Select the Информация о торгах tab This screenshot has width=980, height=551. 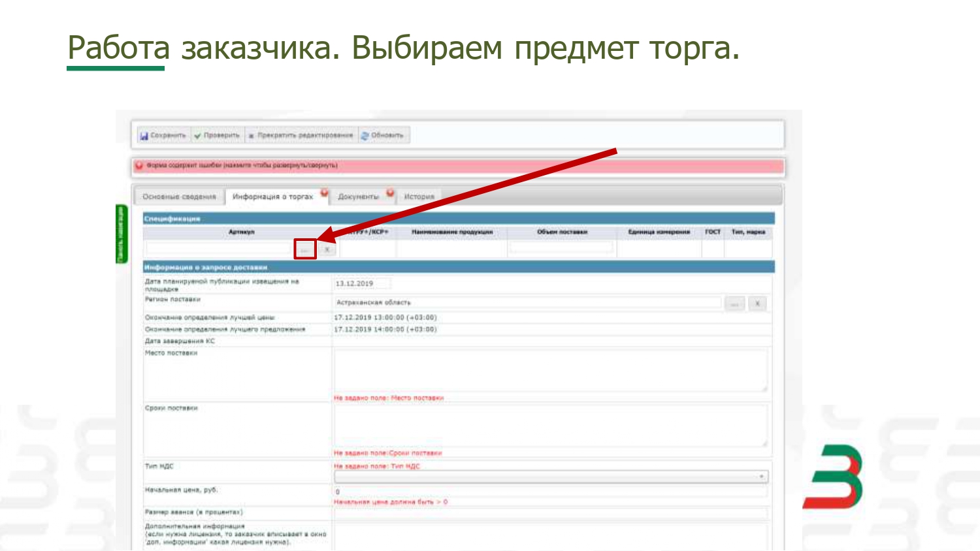(x=273, y=197)
